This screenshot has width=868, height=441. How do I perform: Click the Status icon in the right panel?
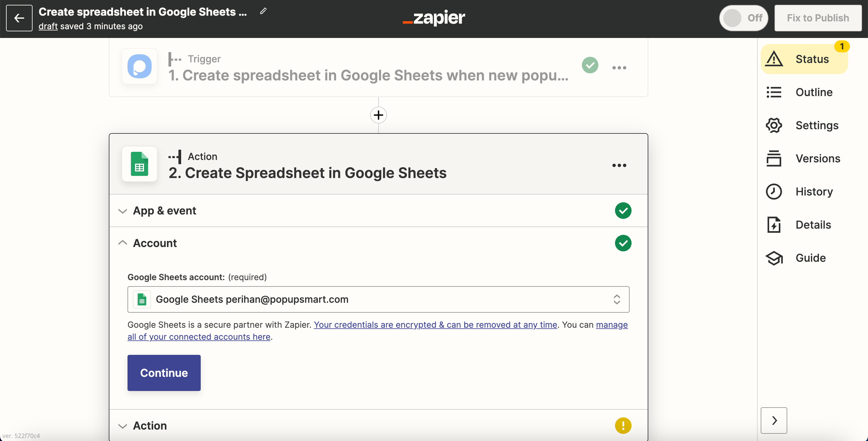point(776,58)
